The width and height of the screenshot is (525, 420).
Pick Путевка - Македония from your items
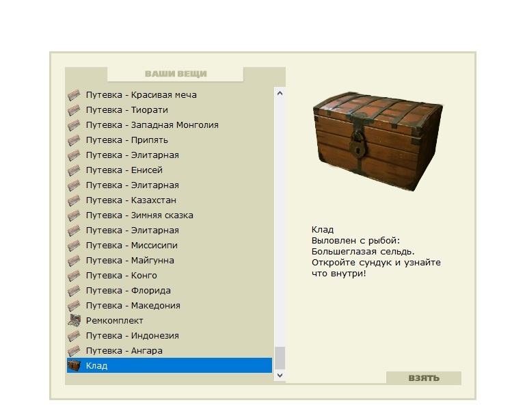pos(170,306)
